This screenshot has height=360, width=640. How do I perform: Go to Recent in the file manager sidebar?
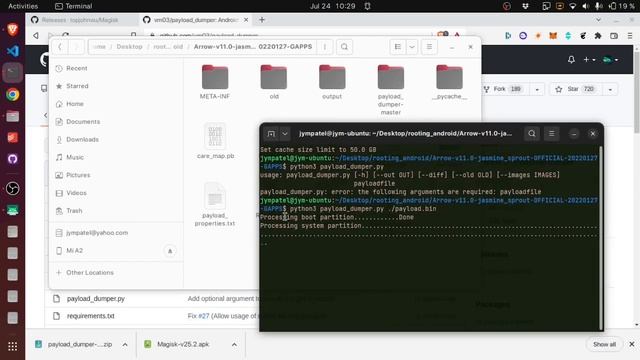(x=77, y=68)
